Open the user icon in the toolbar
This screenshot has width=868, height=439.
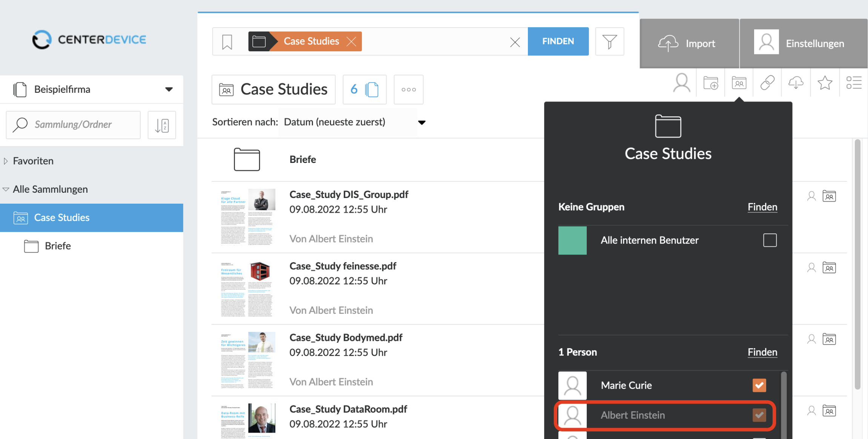(x=682, y=83)
